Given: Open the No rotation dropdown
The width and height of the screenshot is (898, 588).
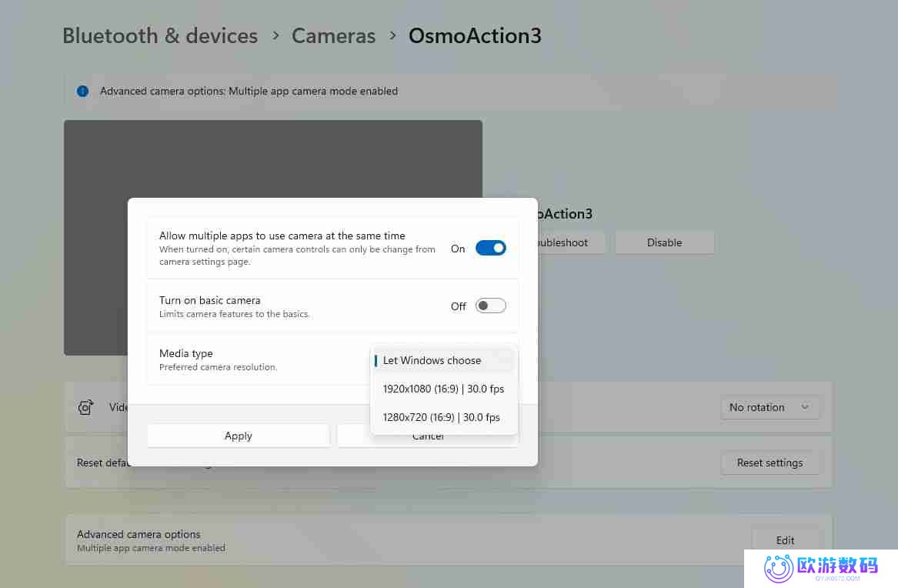Looking at the screenshot, I should pyautogui.click(x=769, y=407).
